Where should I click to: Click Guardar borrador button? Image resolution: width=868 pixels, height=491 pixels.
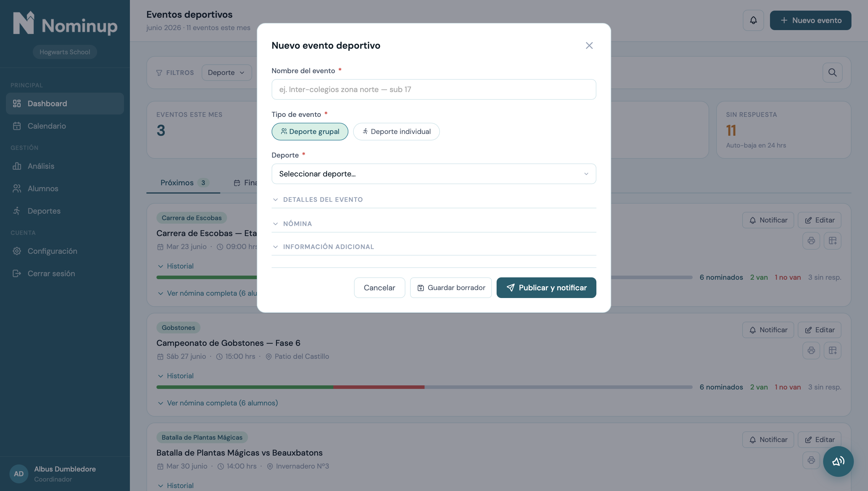pyautogui.click(x=451, y=288)
